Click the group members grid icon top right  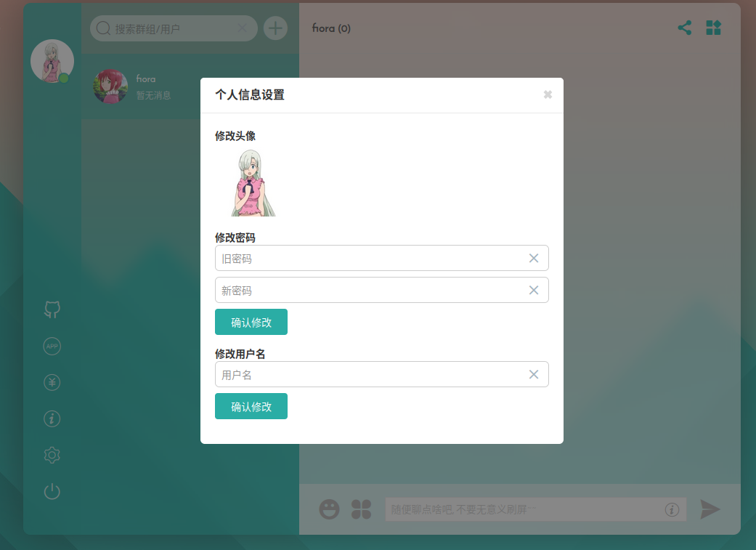(713, 28)
